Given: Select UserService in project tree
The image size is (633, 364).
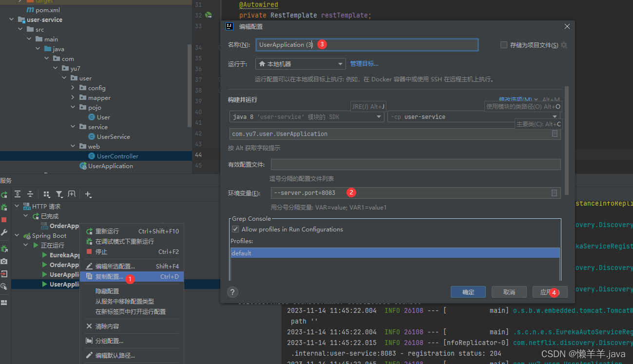Looking at the screenshot, I should pos(113,136).
